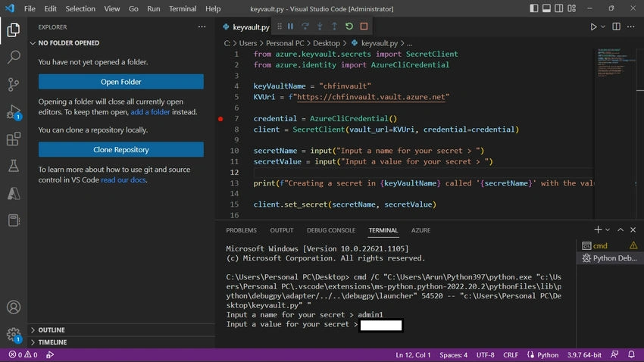Open the Extensions view icon
The width and height of the screenshot is (644, 362).
pyautogui.click(x=13, y=139)
